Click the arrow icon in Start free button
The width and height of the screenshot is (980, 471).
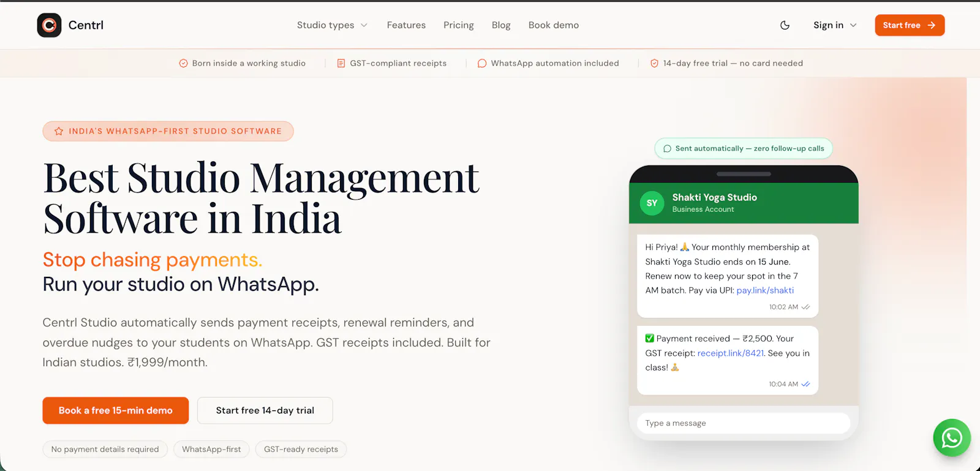coord(932,25)
